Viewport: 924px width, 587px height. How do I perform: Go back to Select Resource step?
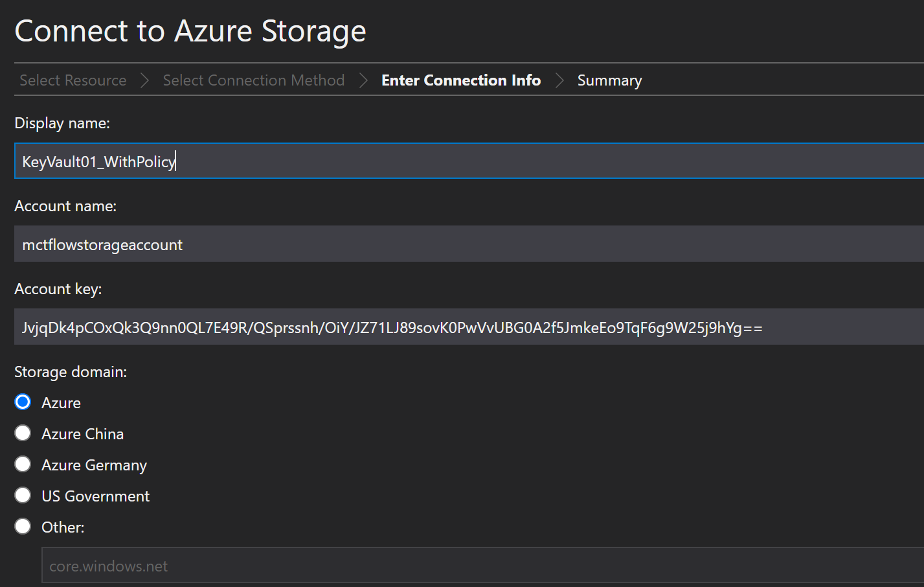pyautogui.click(x=73, y=80)
